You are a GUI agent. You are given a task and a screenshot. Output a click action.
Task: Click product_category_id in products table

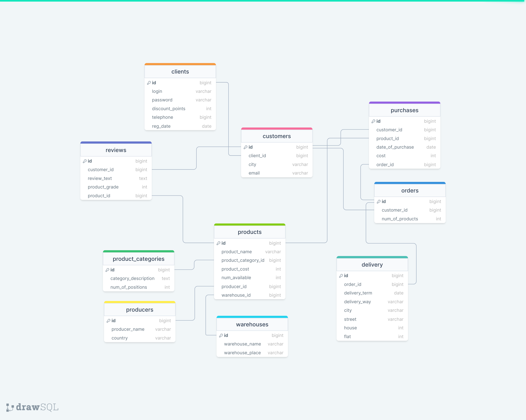click(250, 260)
